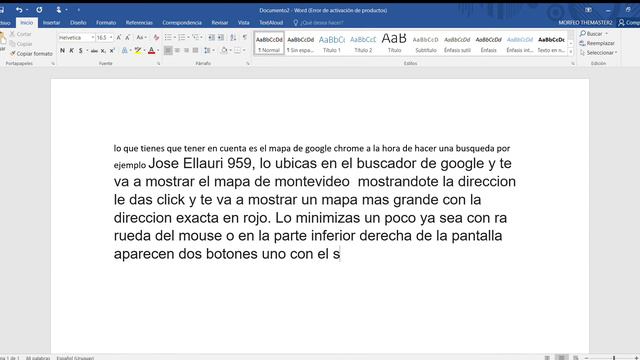Apply Título 1 style

pyautogui.click(x=332, y=43)
